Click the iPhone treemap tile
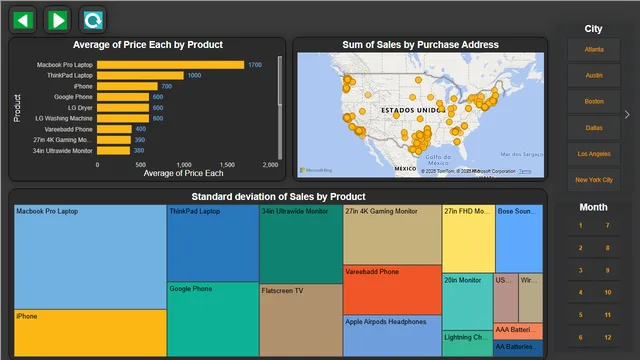The width and height of the screenshot is (640, 360). tap(90, 333)
